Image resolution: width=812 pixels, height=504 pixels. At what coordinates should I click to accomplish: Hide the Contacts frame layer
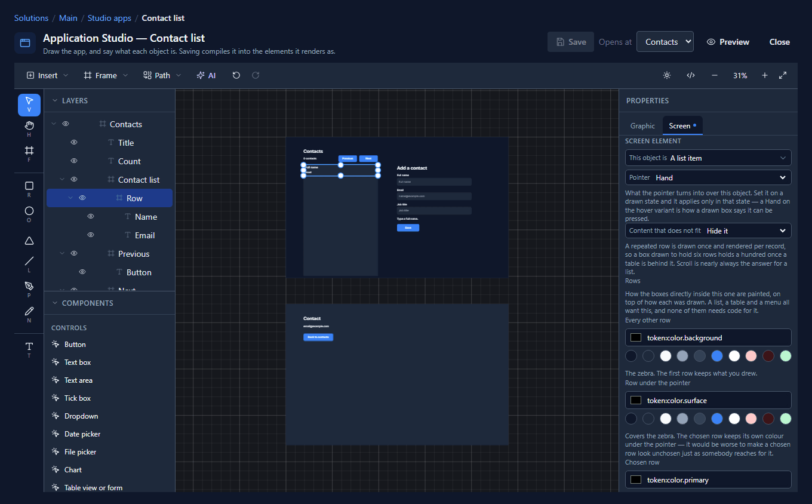tap(66, 124)
